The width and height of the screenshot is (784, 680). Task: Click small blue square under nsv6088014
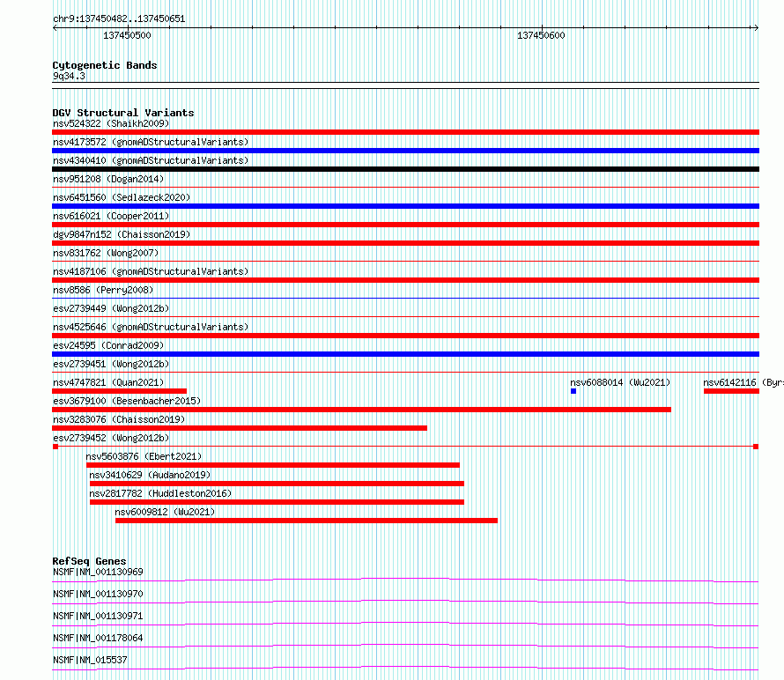coord(573,391)
